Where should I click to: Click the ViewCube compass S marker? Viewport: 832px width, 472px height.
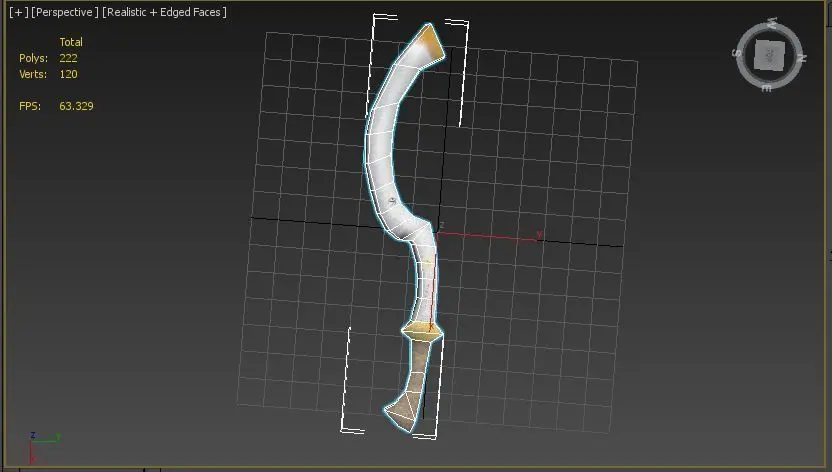pos(736,53)
